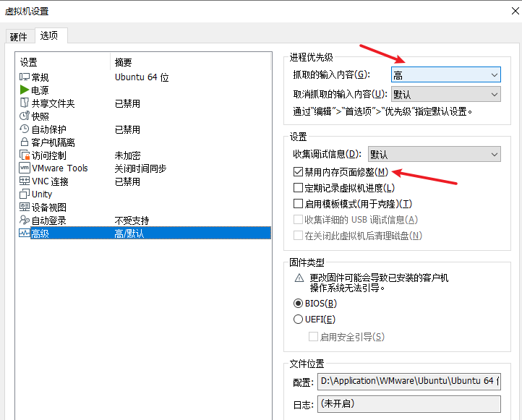The height and width of the screenshot is (420, 522).
Task: Click the 自动登录 user icon
Action: (x=25, y=220)
